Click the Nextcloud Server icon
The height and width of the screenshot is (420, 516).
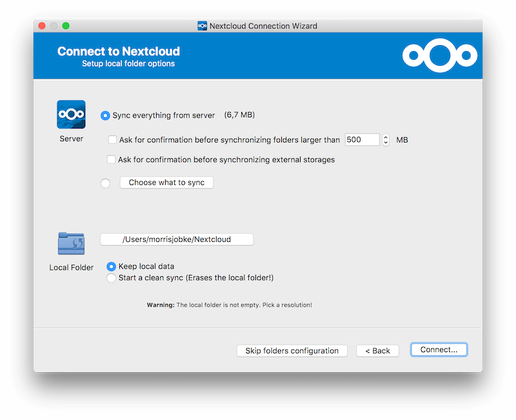(71, 113)
